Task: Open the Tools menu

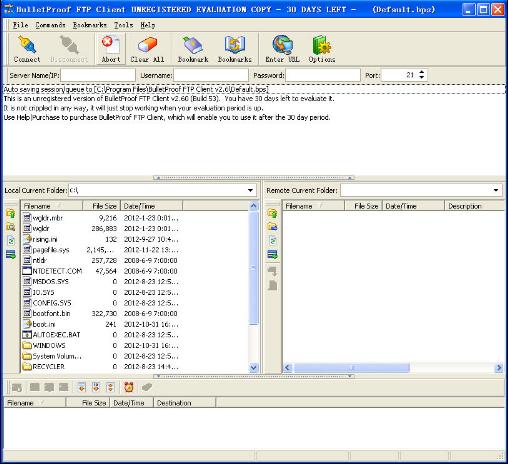Action: click(123, 25)
